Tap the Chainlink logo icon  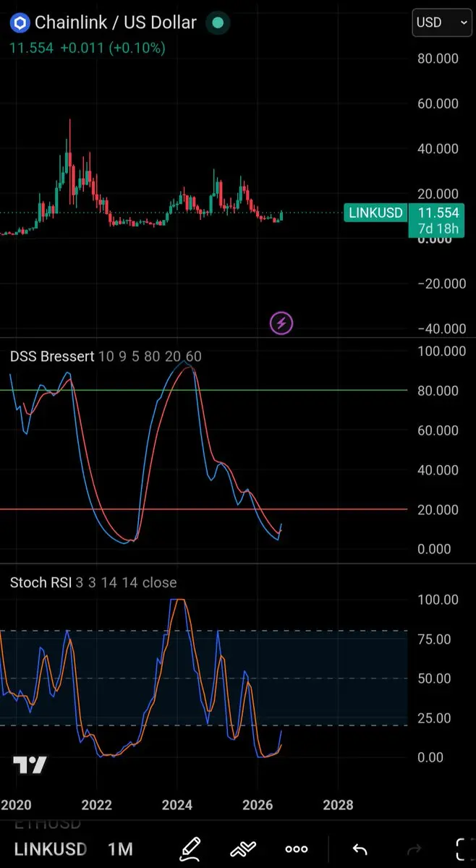click(20, 22)
